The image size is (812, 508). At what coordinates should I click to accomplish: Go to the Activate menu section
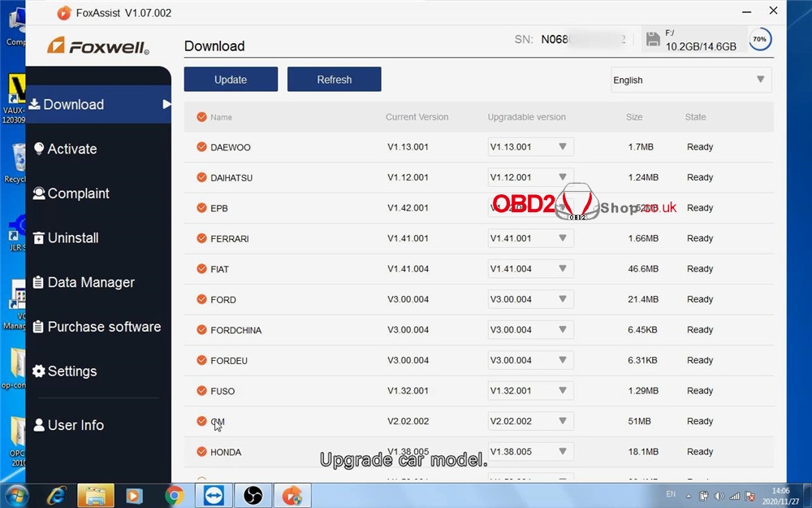[x=71, y=150]
